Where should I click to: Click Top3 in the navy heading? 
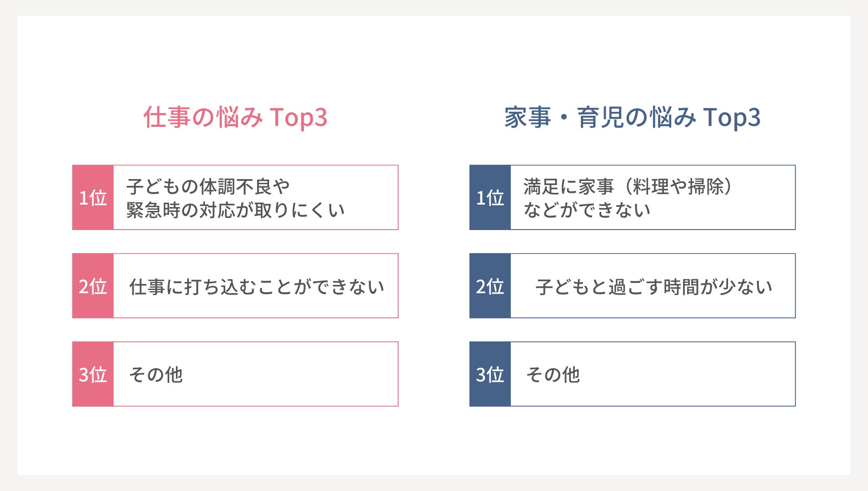732,117
